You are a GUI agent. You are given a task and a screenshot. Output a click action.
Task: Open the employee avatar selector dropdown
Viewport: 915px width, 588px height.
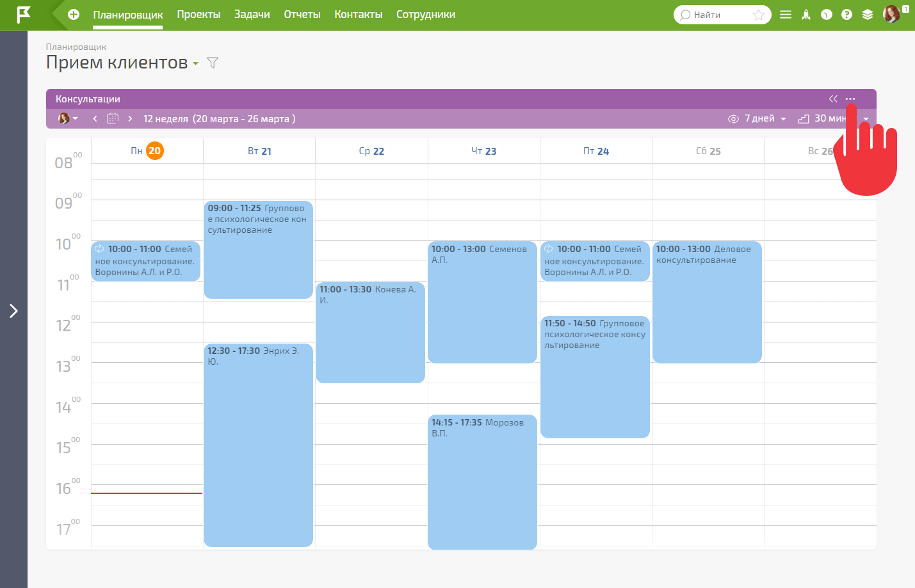68,118
